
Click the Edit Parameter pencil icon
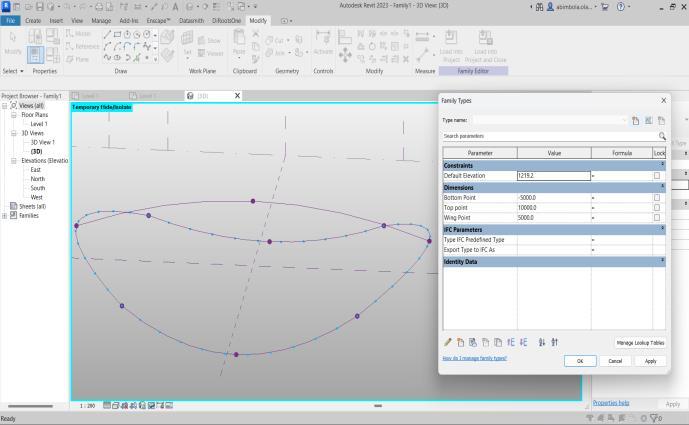click(448, 342)
